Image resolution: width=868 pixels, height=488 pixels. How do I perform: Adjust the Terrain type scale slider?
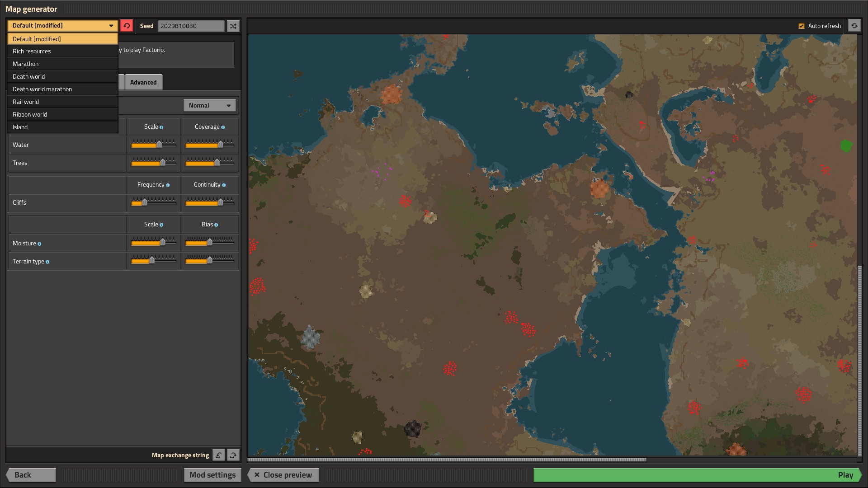tap(154, 260)
